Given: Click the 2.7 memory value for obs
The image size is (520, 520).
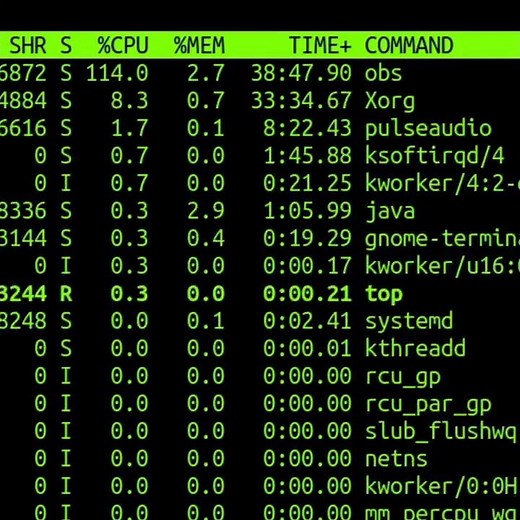Looking at the screenshot, I should [206, 73].
